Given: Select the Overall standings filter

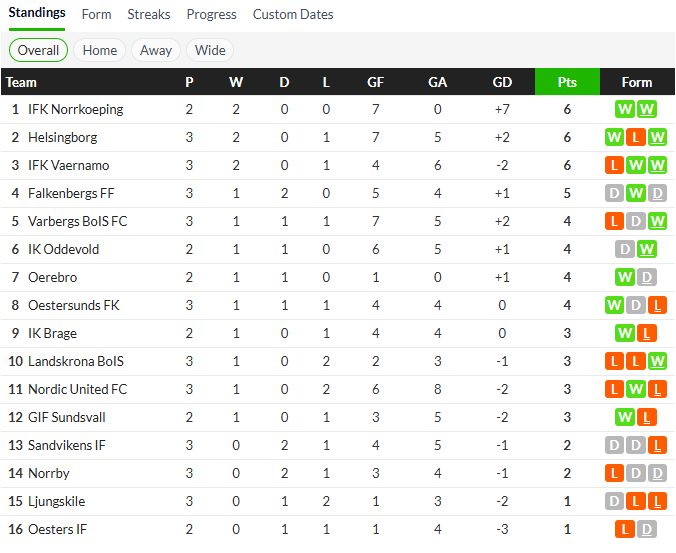Looking at the screenshot, I should pos(39,50).
